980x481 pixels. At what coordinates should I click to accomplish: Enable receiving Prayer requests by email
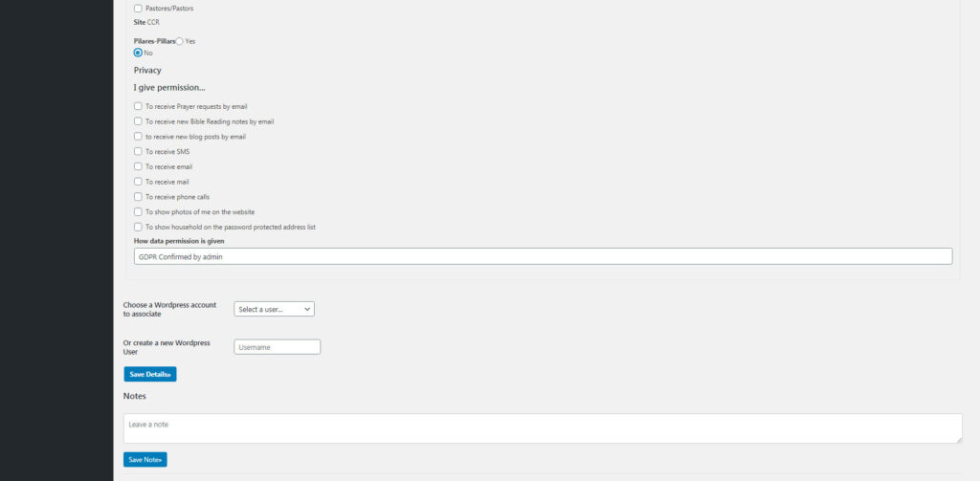pos(138,106)
